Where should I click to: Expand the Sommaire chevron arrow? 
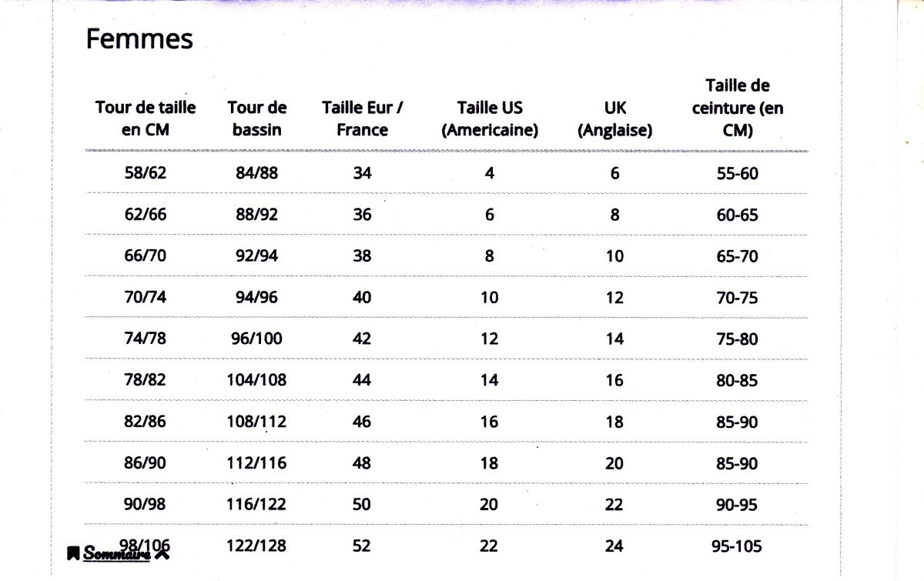(x=162, y=552)
